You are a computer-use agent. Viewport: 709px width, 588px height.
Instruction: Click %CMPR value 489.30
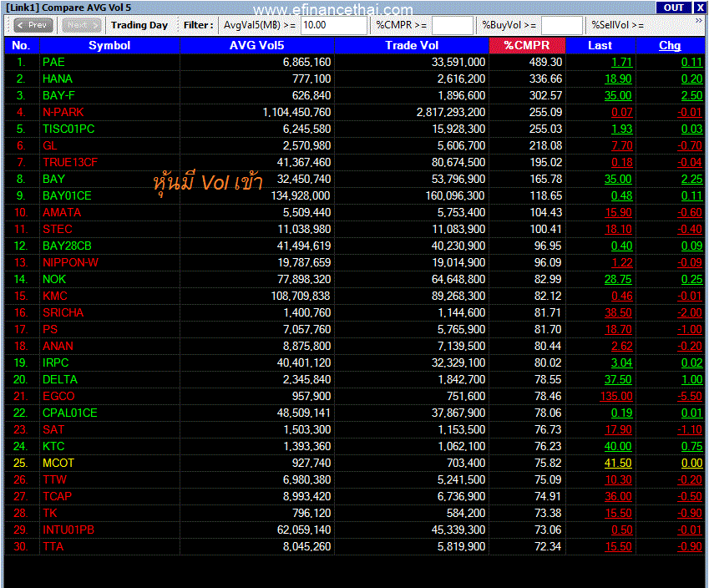(x=546, y=62)
